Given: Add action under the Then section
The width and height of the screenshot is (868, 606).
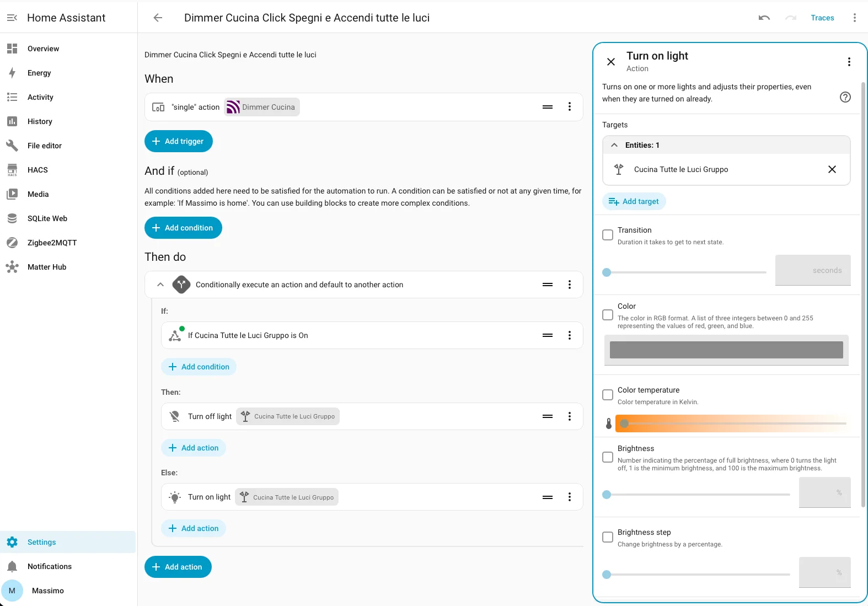Looking at the screenshot, I should click(194, 448).
